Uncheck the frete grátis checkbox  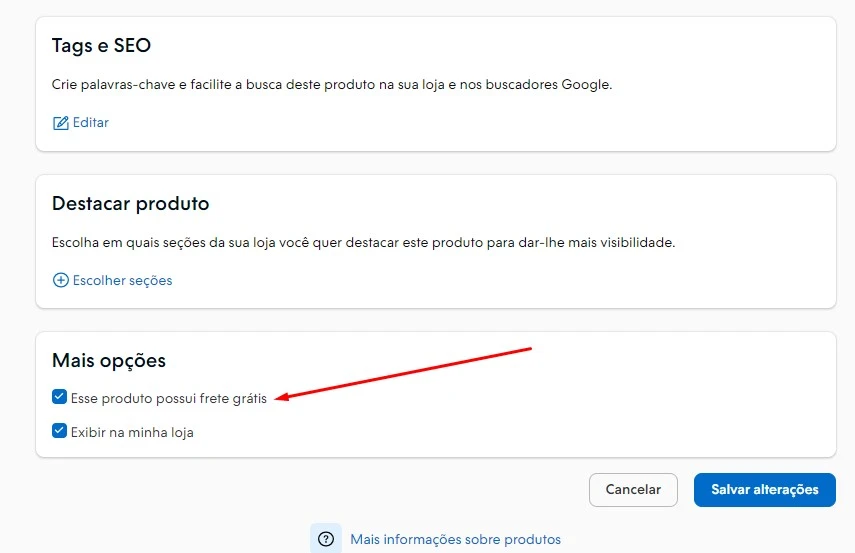tap(59, 397)
